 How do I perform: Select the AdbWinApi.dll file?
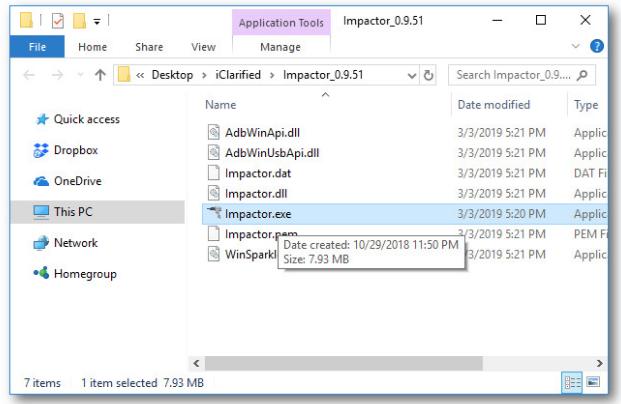[262, 132]
